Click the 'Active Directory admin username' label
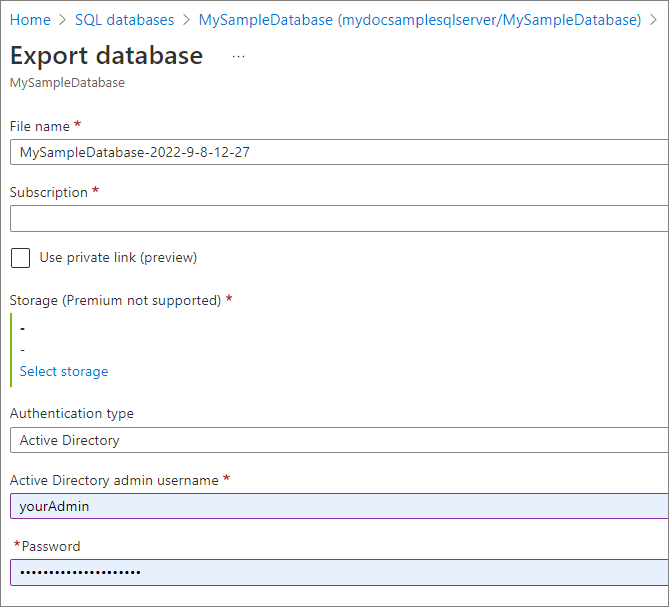The width and height of the screenshot is (669, 612). point(114,480)
